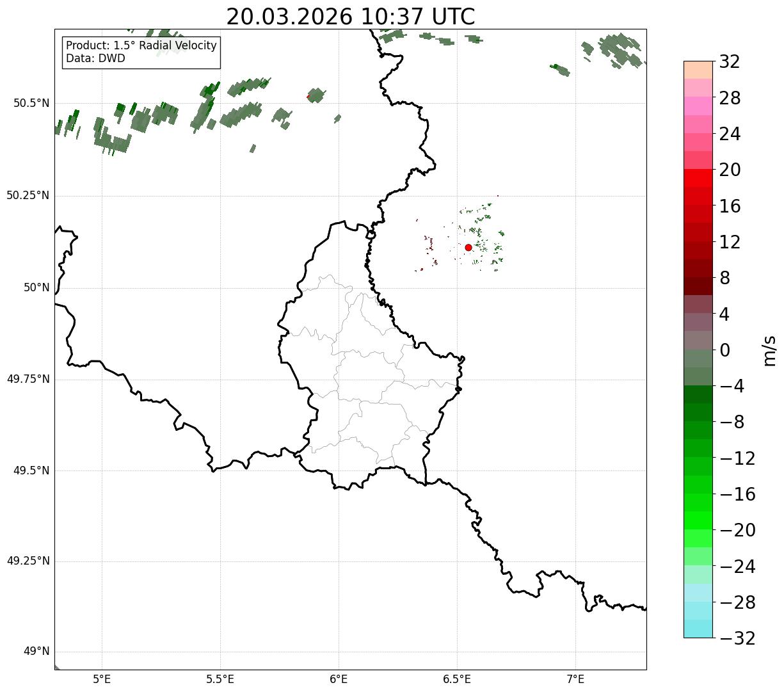784x692 pixels.
Task: Pick the peach swatch at top of colorbar
Action: (698, 70)
